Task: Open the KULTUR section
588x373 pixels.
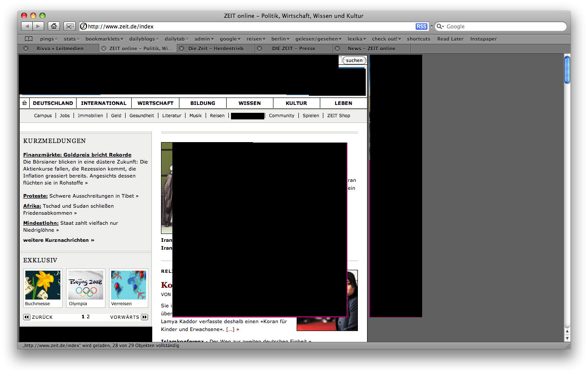Action: tap(296, 103)
